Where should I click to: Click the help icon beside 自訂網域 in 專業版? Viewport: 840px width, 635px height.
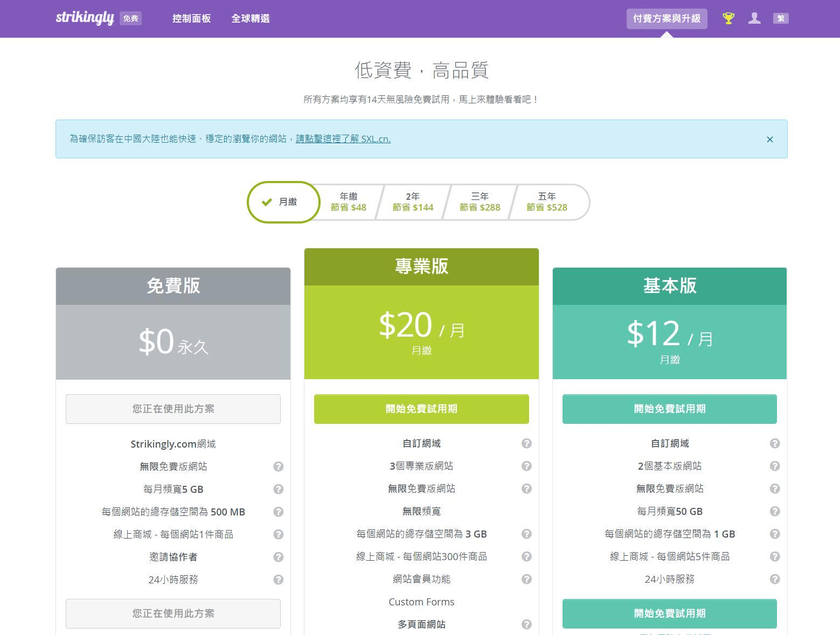click(526, 443)
